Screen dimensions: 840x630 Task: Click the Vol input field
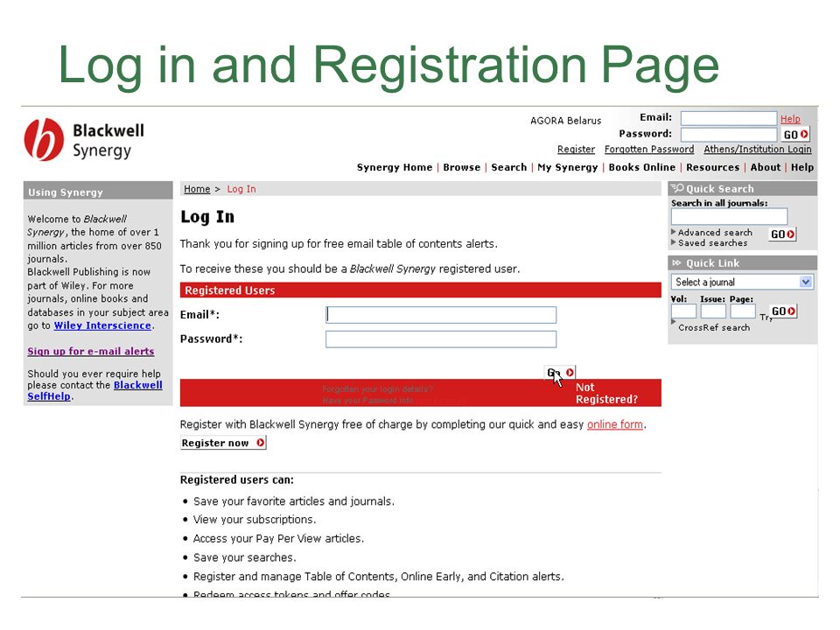pos(683,311)
